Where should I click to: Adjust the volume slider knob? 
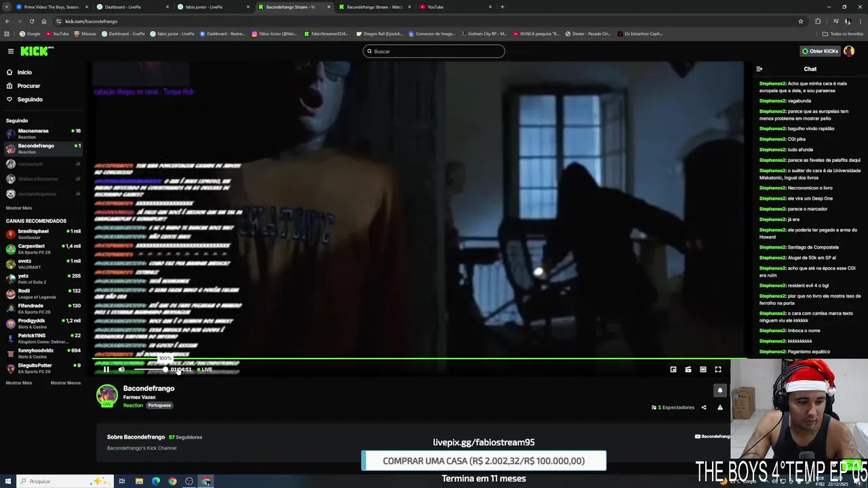point(165,369)
